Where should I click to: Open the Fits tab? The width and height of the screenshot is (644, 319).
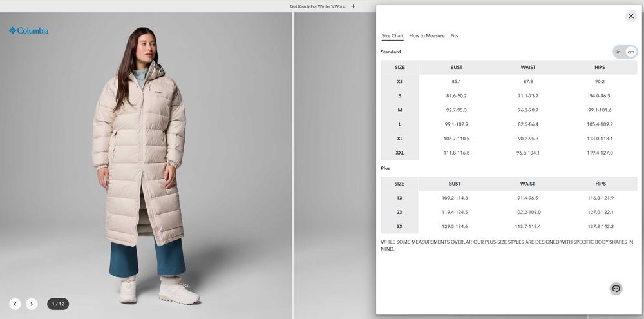(454, 35)
